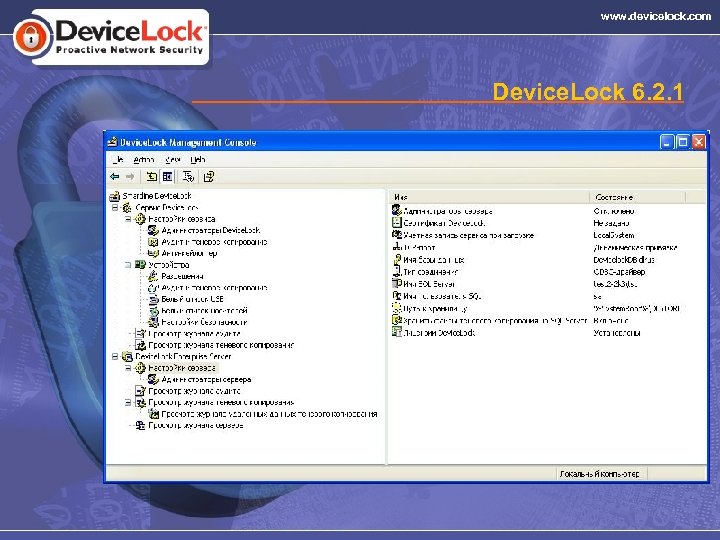Click the LocalSystem state value
The image size is (720, 540).
614,236
